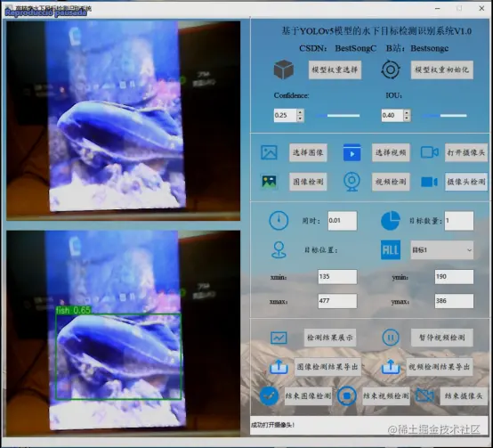Click the 打开摄像头 button

point(466,152)
